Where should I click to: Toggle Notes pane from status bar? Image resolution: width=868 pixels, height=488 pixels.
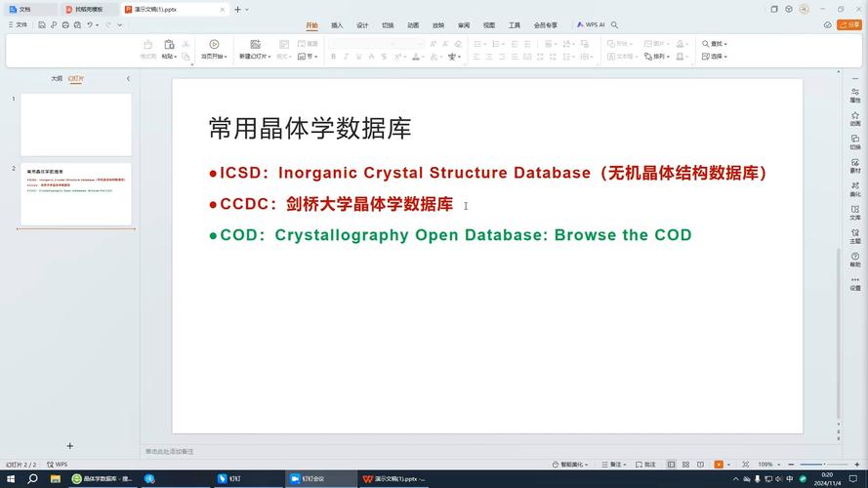(x=614, y=465)
